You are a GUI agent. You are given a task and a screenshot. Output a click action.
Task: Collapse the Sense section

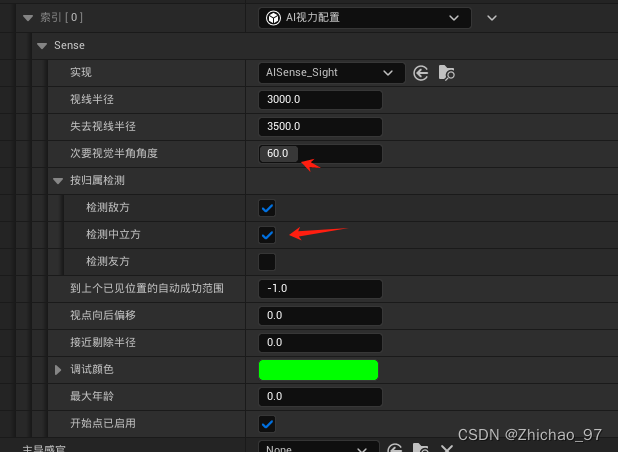click(x=42, y=46)
